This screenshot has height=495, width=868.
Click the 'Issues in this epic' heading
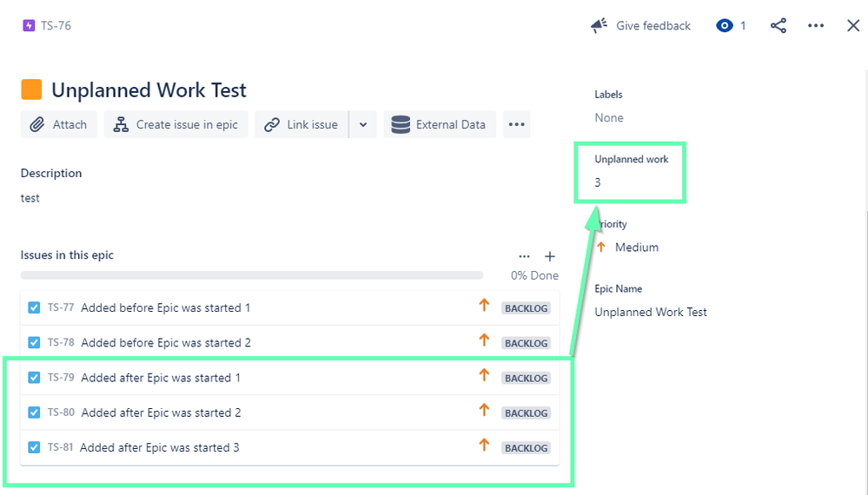tap(67, 255)
